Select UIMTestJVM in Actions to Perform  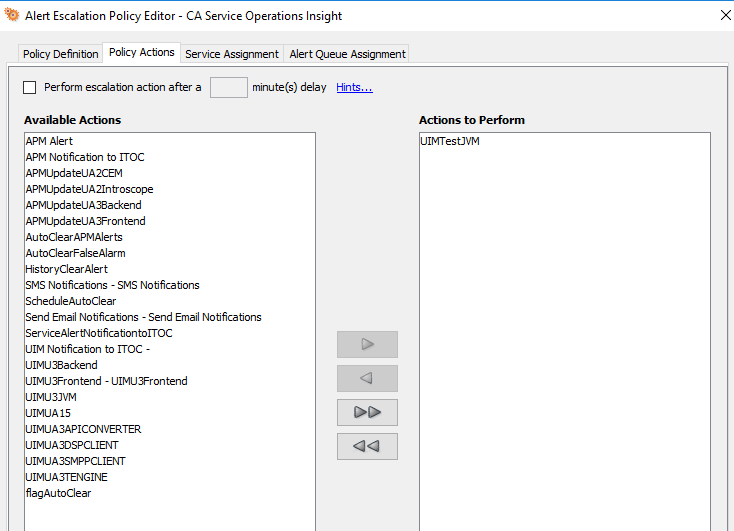click(565, 141)
